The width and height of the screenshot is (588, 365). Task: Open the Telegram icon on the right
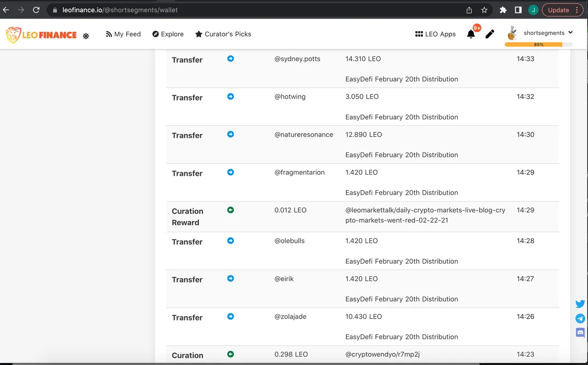580,318
